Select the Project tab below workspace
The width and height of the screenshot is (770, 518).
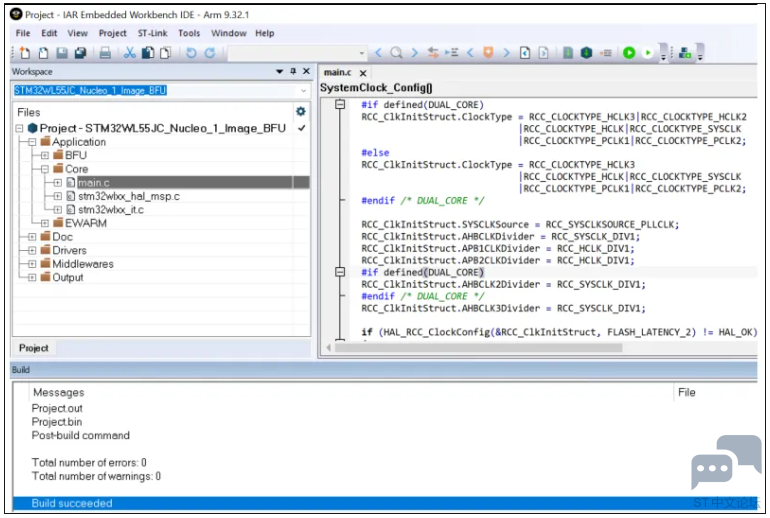click(x=34, y=348)
